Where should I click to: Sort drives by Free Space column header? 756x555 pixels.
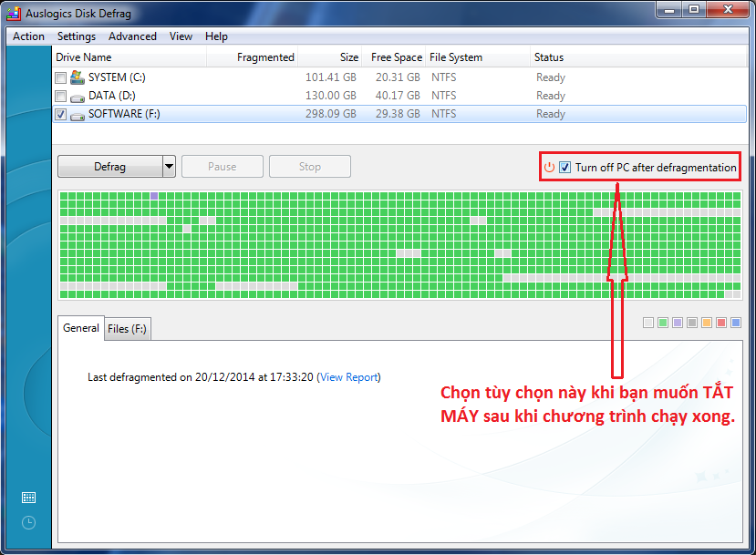click(396, 57)
